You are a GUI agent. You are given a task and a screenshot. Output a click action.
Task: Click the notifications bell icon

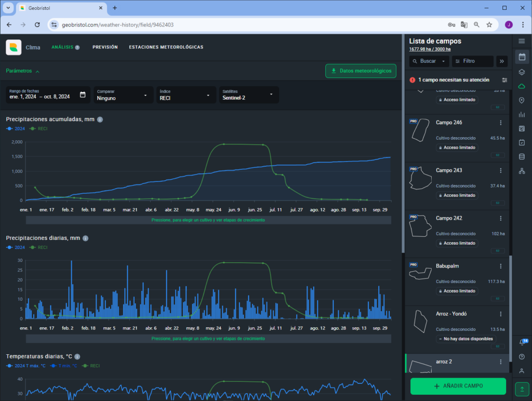[522, 342]
